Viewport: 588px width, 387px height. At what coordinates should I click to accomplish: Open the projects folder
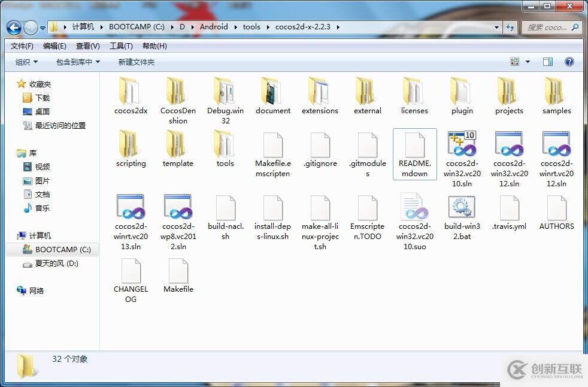[x=509, y=96]
